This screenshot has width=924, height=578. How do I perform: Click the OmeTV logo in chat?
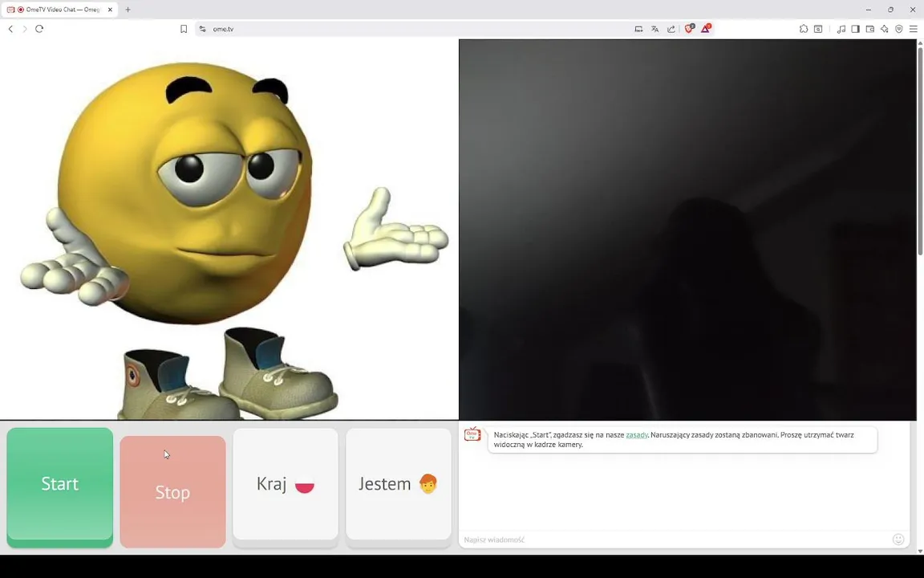coord(472,434)
